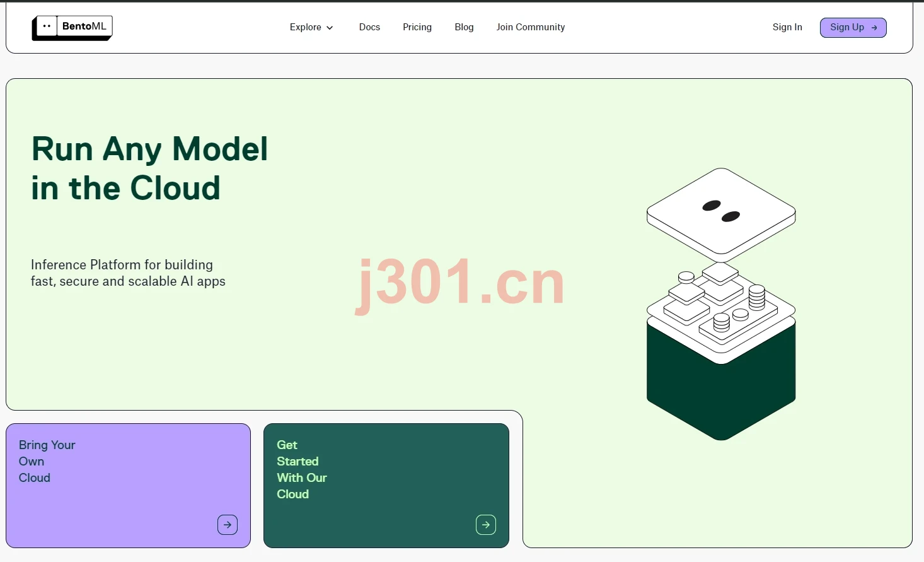Select Join Community in the navbar
Viewport: 924px width, 562px height.
coord(531,27)
